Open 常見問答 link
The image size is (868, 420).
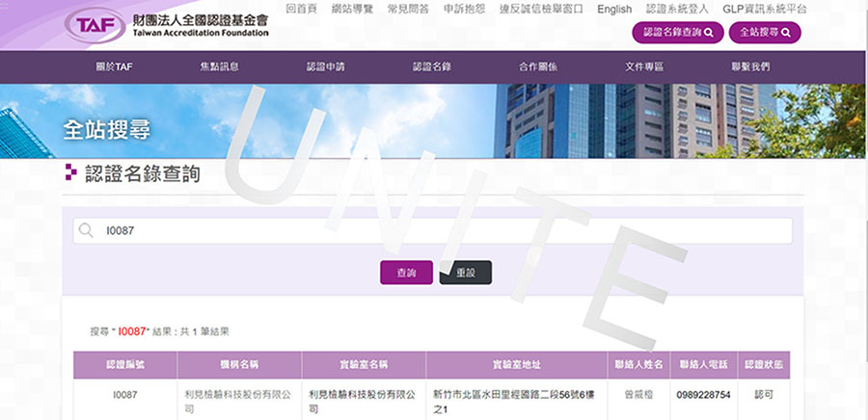408,9
